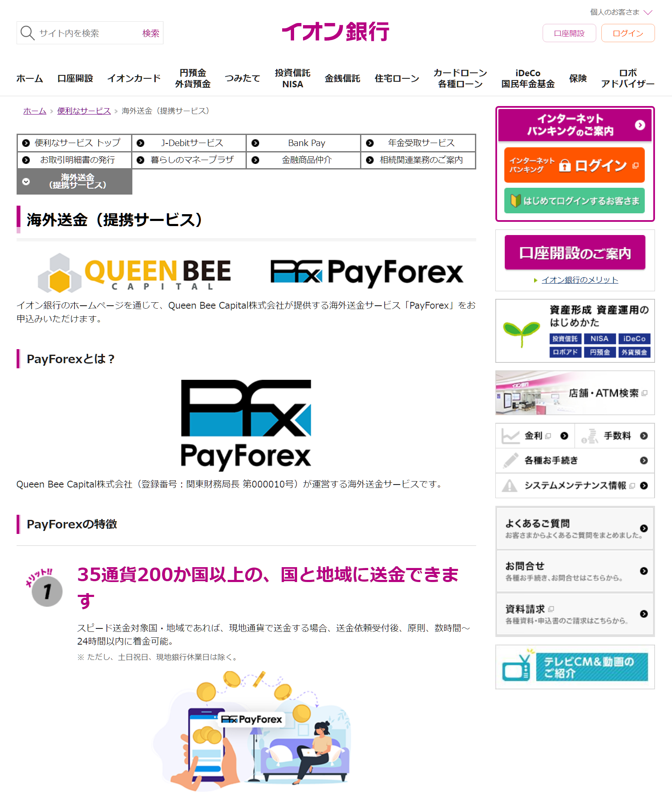The width and height of the screenshot is (672, 806).
Task: Open the 円預金 外貨預金 menu
Action: (193, 78)
